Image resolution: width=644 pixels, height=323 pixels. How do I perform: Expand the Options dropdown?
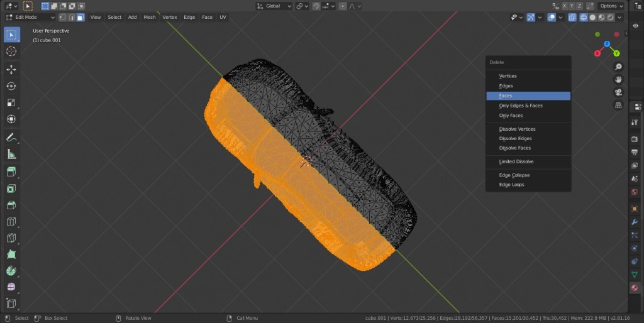pos(610,6)
